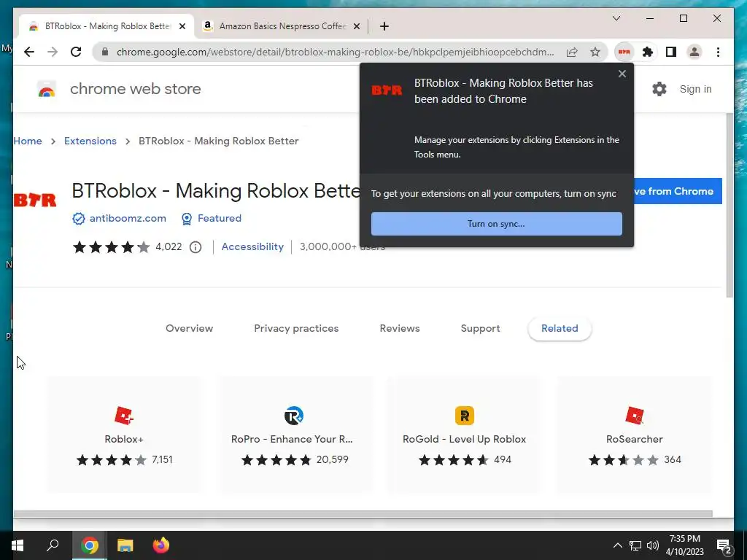Viewport: 747px width, 560px height.
Task: Reload the current web store page
Action: (76, 52)
